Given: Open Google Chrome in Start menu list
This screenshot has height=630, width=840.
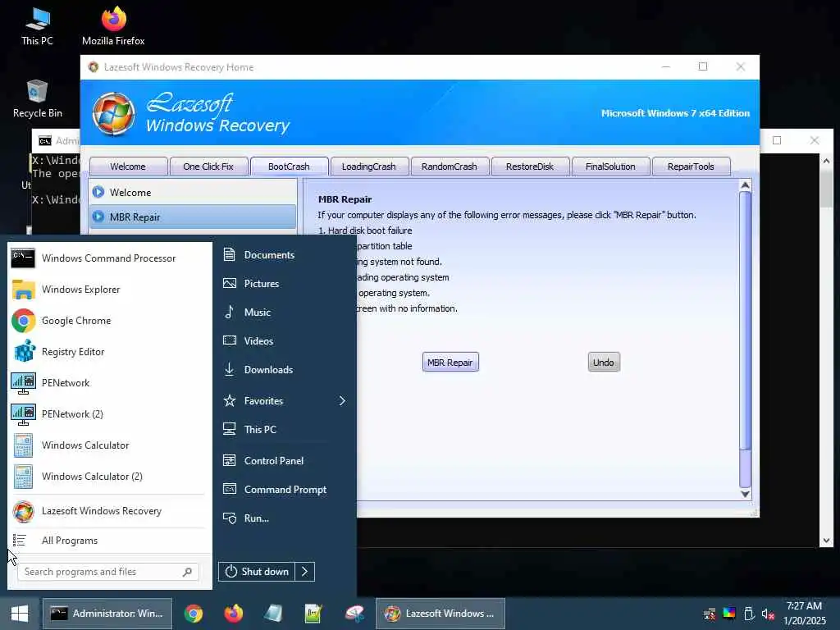Looking at the screenshot, I should [x=109, y=321].
